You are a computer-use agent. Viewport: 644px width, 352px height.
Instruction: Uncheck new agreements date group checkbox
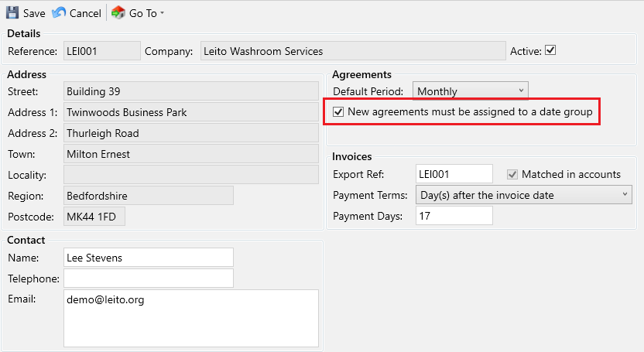click(338, 112)
